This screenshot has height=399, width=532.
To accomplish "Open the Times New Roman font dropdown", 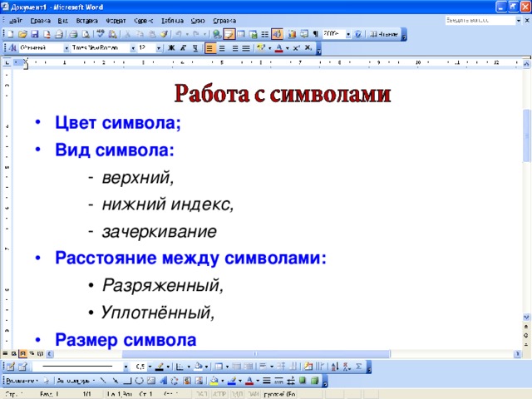I will point(133,48).
